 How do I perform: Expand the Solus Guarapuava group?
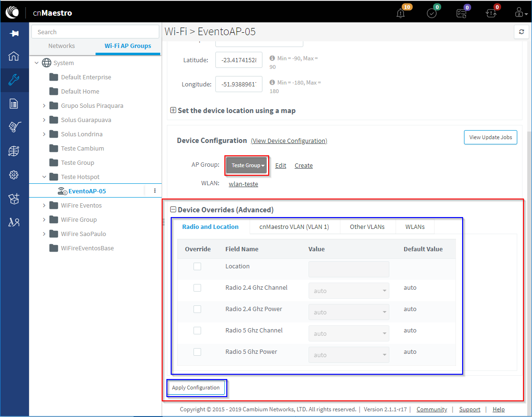tap(44, 120)
